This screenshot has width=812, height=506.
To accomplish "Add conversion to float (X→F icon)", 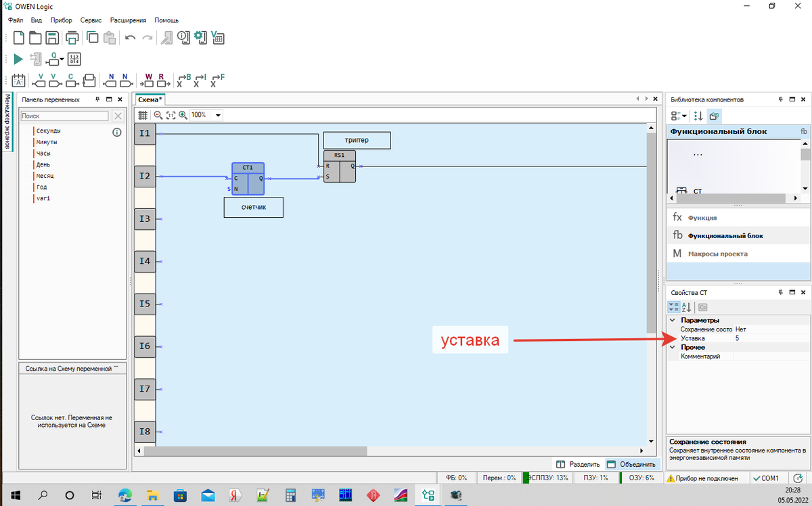I will click(x=217, y=80).
